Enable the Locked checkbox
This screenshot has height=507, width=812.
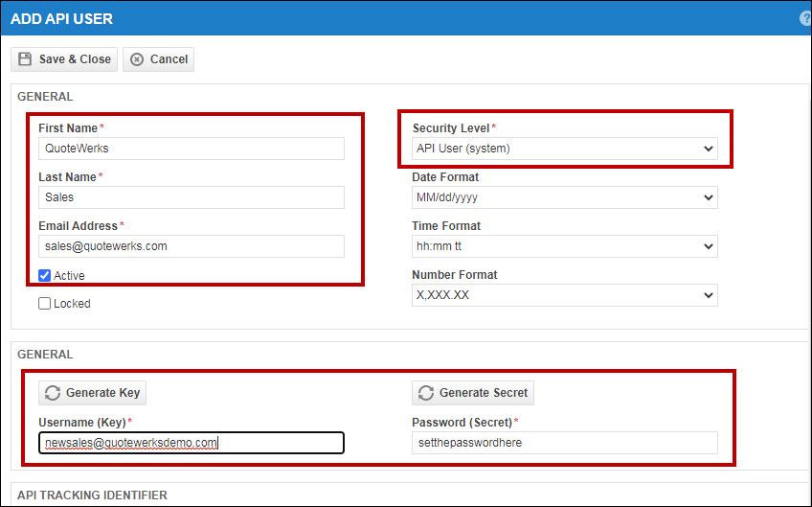45,304
